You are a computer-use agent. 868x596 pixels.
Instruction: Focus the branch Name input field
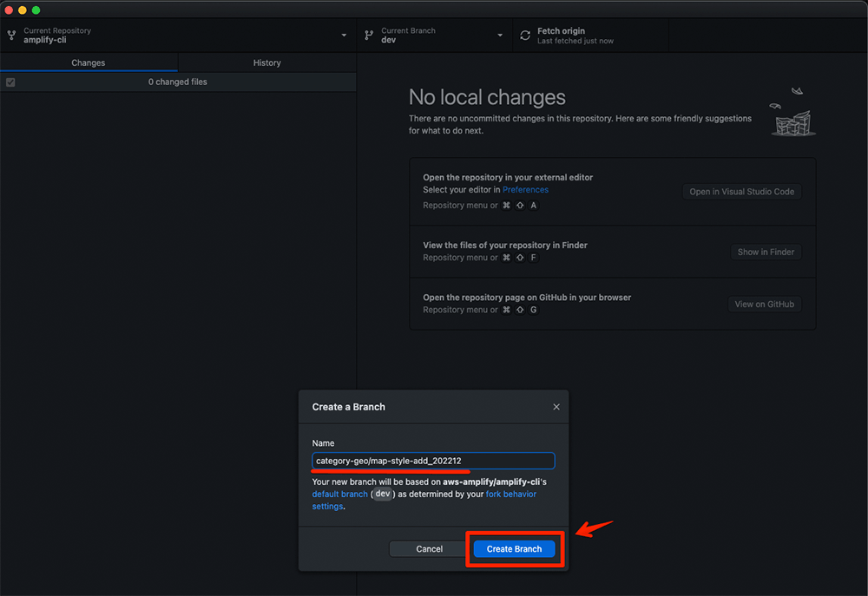433,461
